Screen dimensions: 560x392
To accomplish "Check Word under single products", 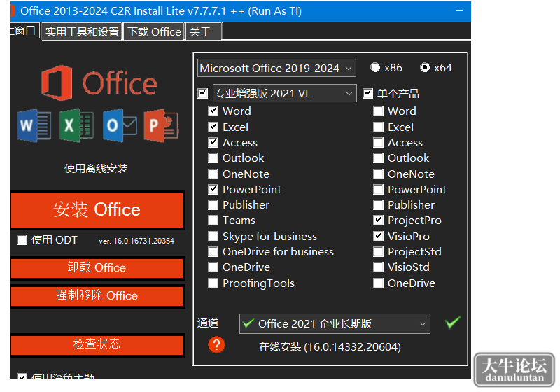I will coord(378,111).
